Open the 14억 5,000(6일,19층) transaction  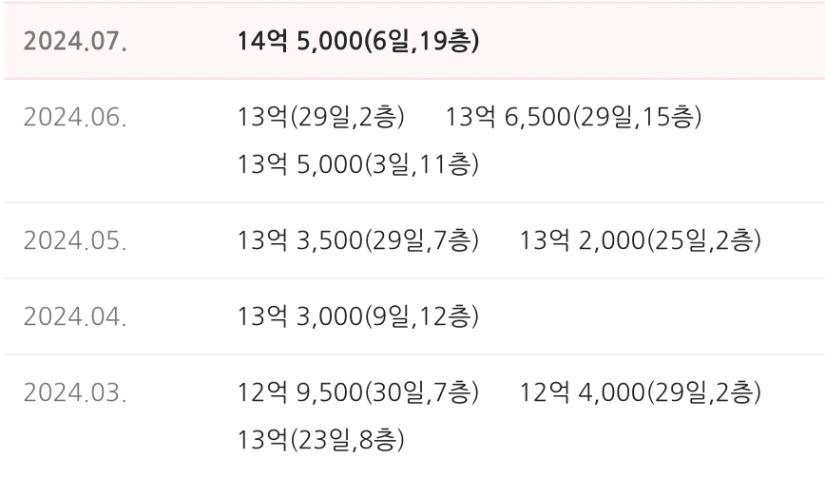(x=358, y=41)
